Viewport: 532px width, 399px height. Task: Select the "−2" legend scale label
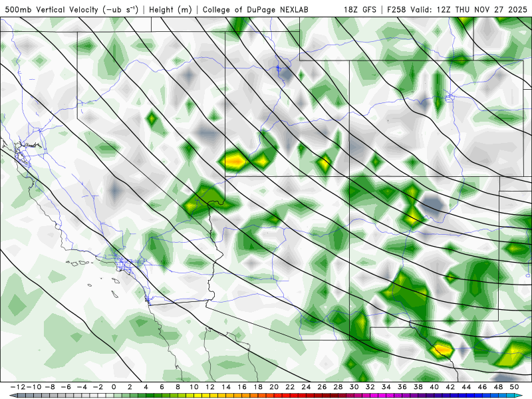click(x=98, y=387)
